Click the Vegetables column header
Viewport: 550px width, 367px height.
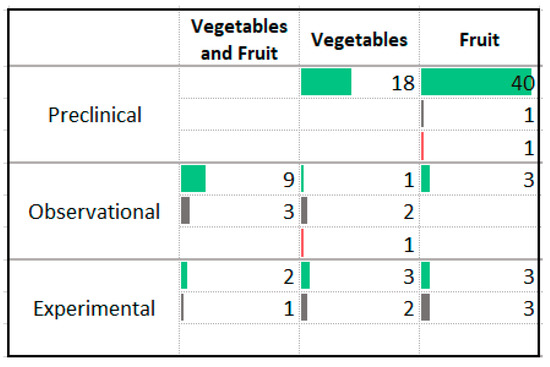coord(359,39)
